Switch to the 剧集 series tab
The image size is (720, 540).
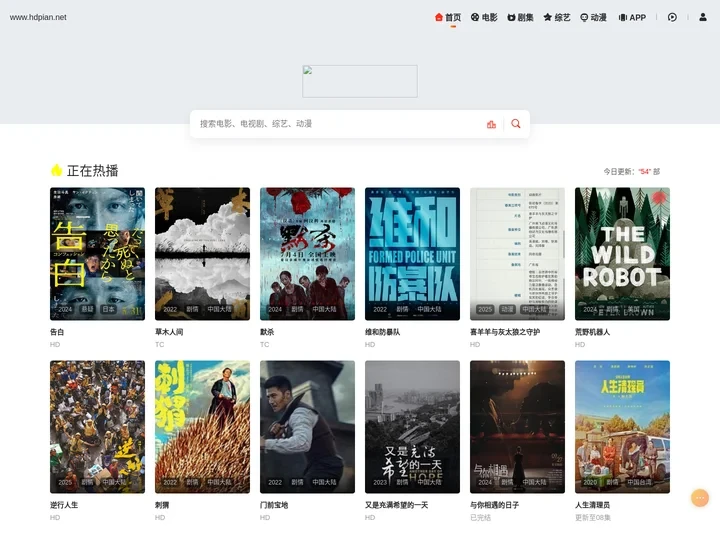[520, 17]
